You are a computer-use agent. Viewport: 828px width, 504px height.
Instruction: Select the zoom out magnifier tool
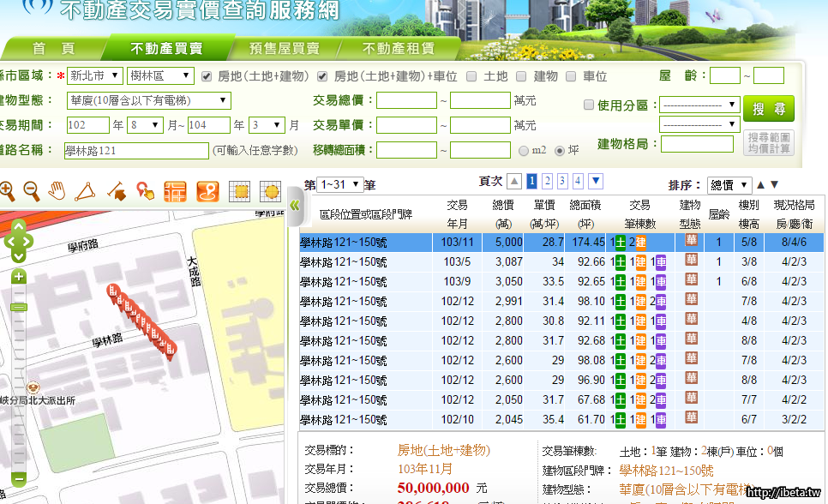31,190
